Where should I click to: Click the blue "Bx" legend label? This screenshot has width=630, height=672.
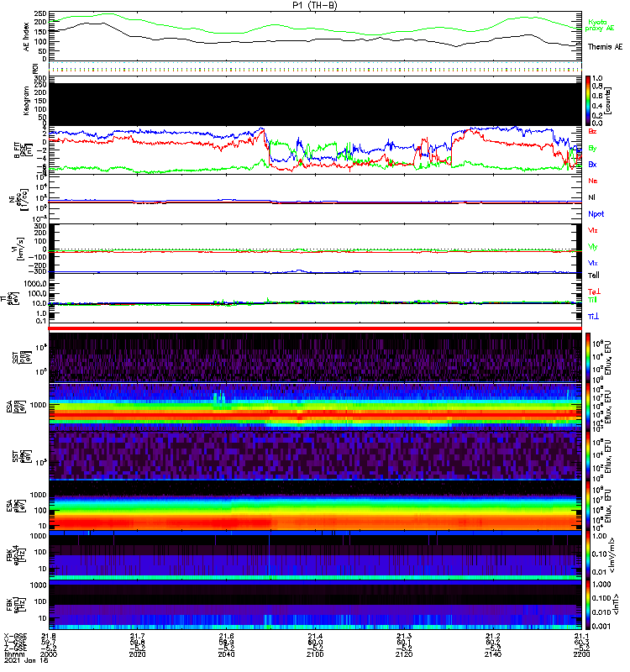tap(592, 164)
